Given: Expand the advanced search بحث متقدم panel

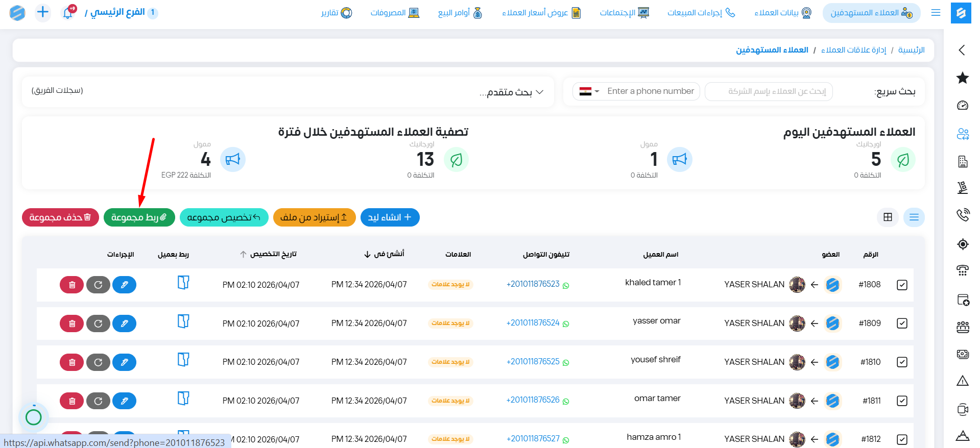Looking at the screenshot, I should (511, 92).
